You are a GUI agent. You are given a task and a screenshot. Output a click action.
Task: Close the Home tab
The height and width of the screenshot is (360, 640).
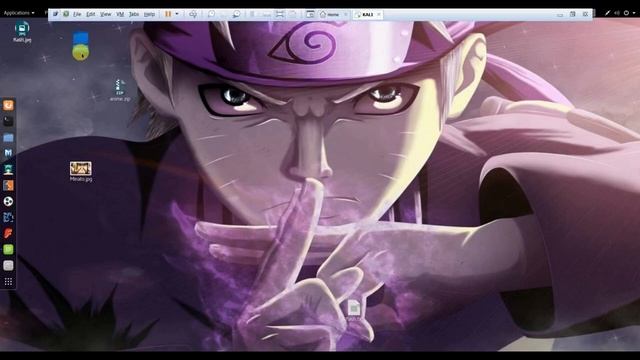(346, 14)
